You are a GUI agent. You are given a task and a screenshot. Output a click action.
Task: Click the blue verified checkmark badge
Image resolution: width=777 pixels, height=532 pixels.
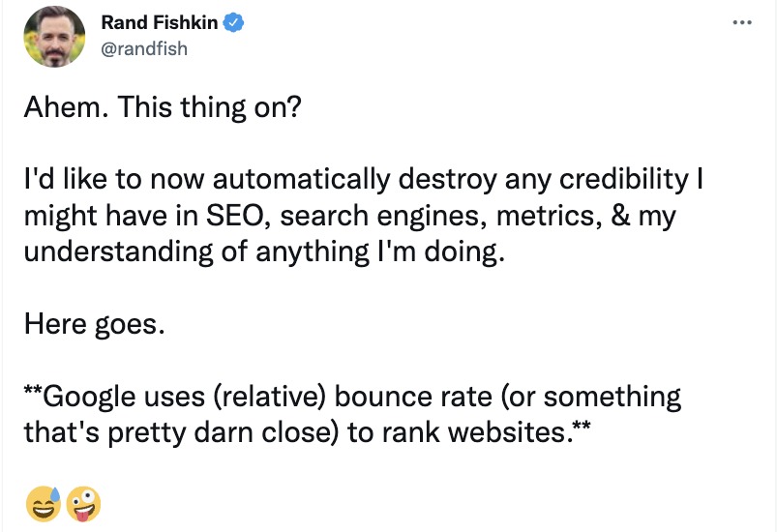pos(233,23)
